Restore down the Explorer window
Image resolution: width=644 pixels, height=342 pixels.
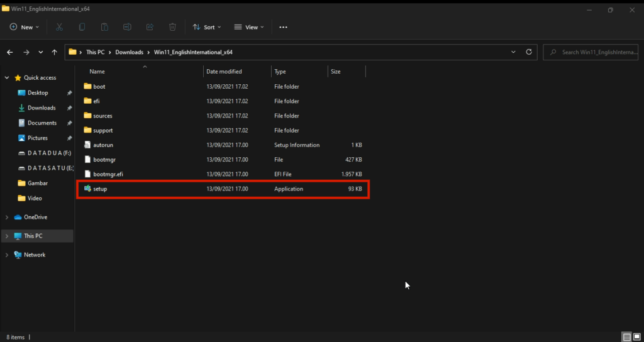[x=610, y=10]
